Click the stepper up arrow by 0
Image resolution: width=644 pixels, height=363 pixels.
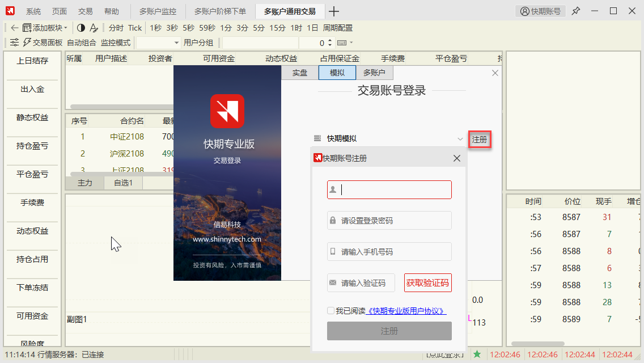tap(330, 40)
